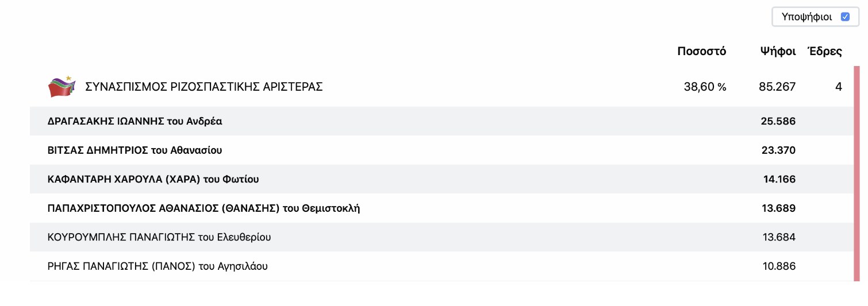The width and height of the screenshot is (868, 306).
Task: Select candidate ΔΡΑΓΑΣΑΚΗΣ ΙΩΑΝΝΗΣ row
Action: [x=441, y=121]
